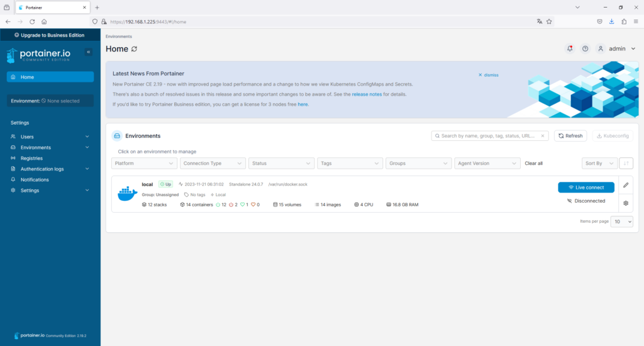Image resolution: width=644 pixels, height=346 pixels.
Task: Click the Docker whale icon for local
Action: (x=127, y=194)
